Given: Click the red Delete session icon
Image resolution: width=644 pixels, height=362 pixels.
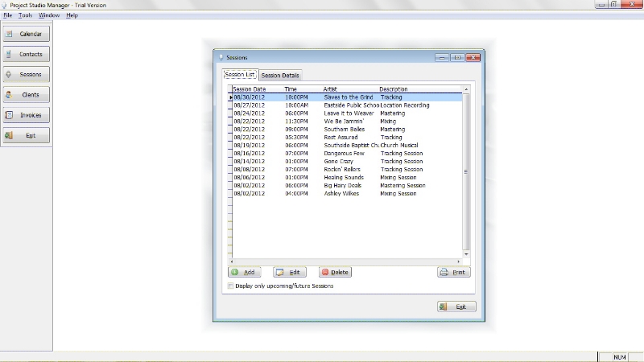Looking at the screenshot, I should (x=325, y=273).
